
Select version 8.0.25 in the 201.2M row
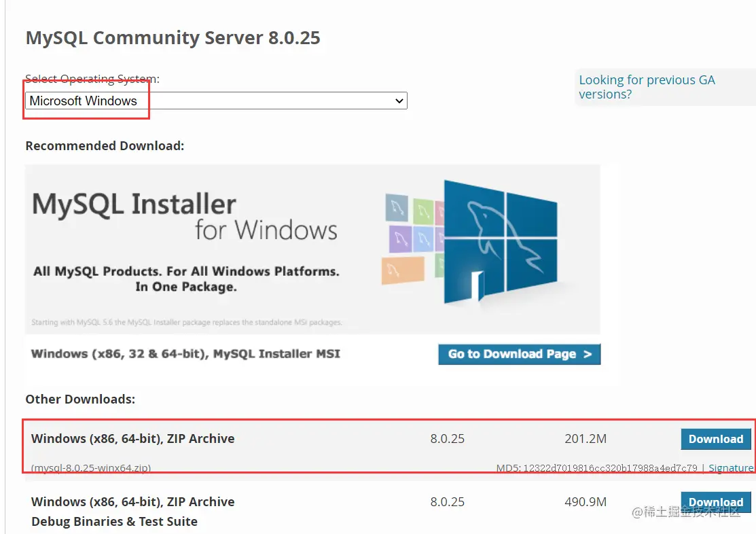[x=447, y=438]
